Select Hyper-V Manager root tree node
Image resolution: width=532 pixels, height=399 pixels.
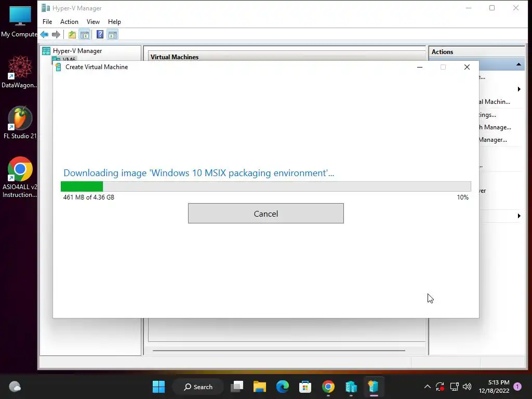(x=77, y=51)
